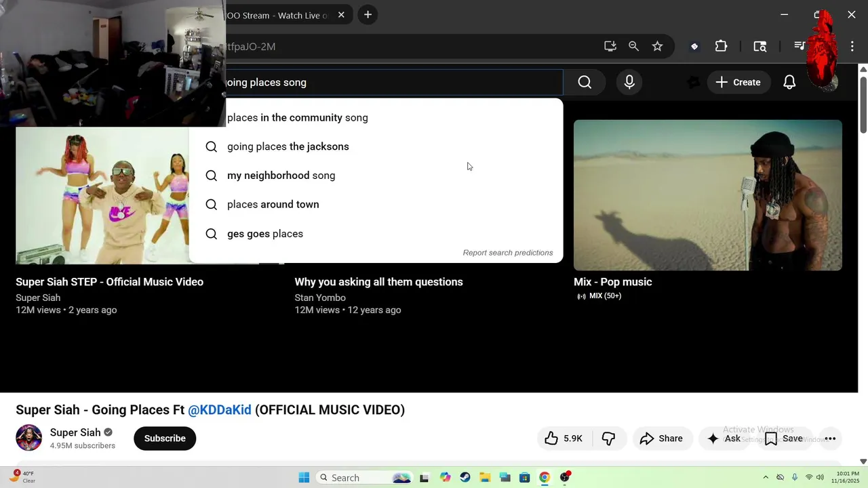Open more actions three-dot menu under video

click(830, 439)
